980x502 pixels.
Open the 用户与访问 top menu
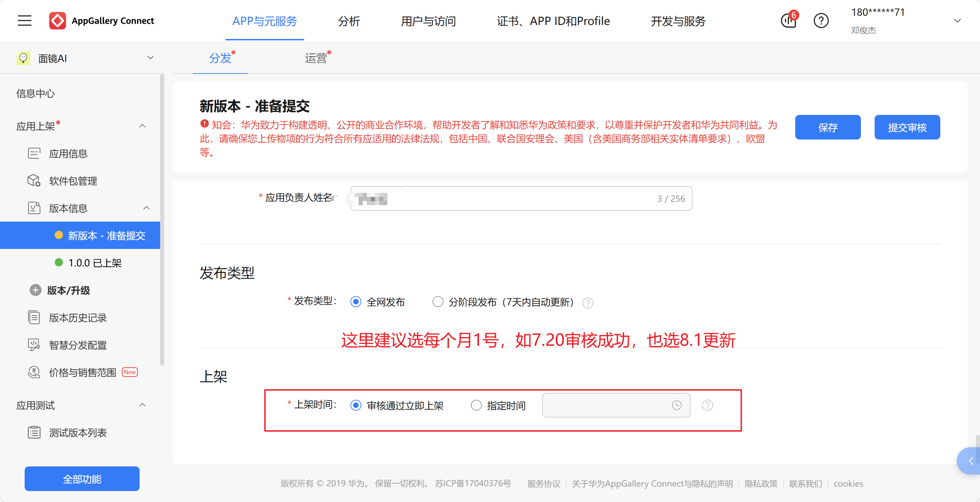(428, 21)
